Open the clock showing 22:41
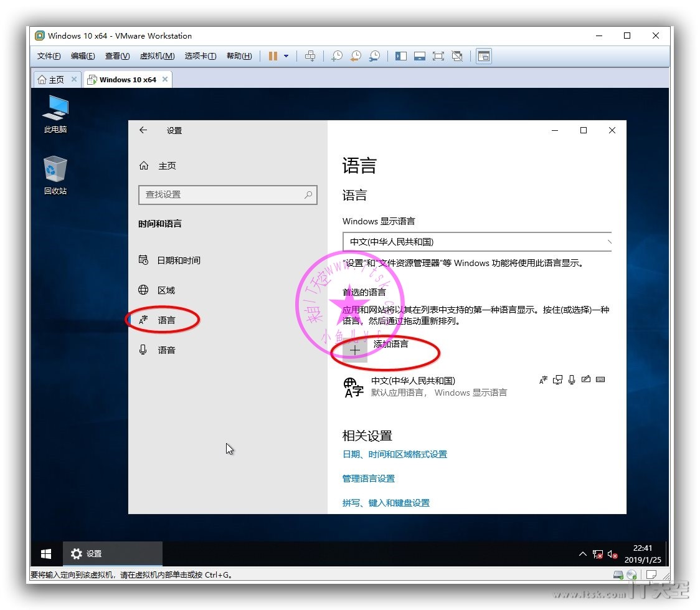This screenshot has width=700, height=610. click(x=643, y=554)
